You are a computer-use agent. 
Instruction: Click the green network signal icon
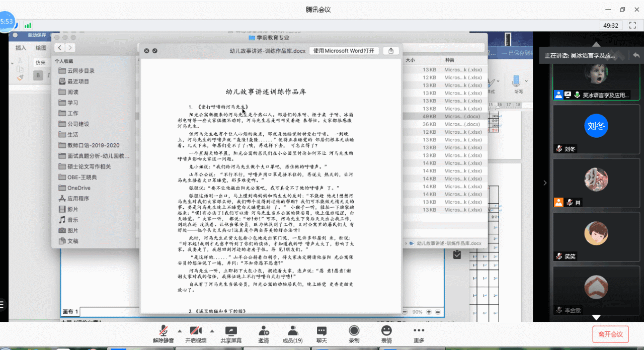pyautogui.click(x=28, y=25)
